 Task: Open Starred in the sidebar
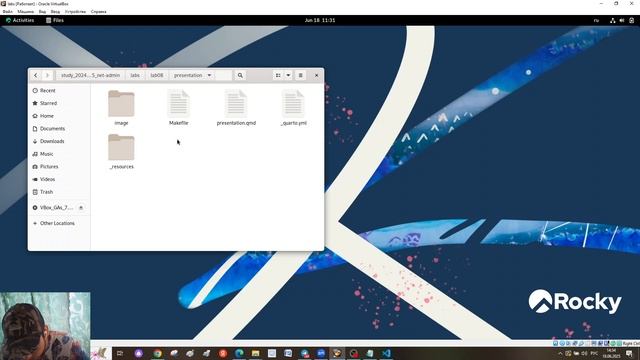[59, 103]
